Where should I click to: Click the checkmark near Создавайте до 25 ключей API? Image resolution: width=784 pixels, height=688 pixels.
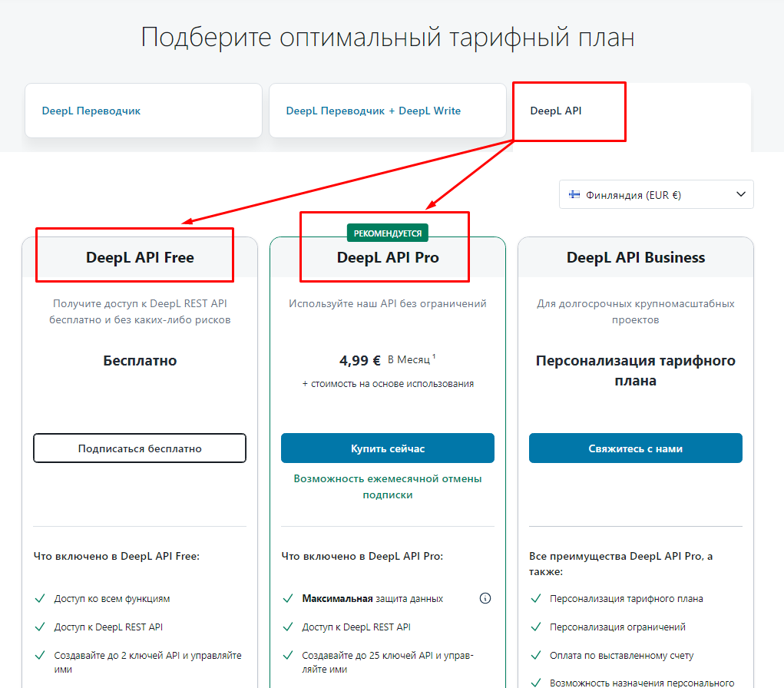click(x=289, y=655)
